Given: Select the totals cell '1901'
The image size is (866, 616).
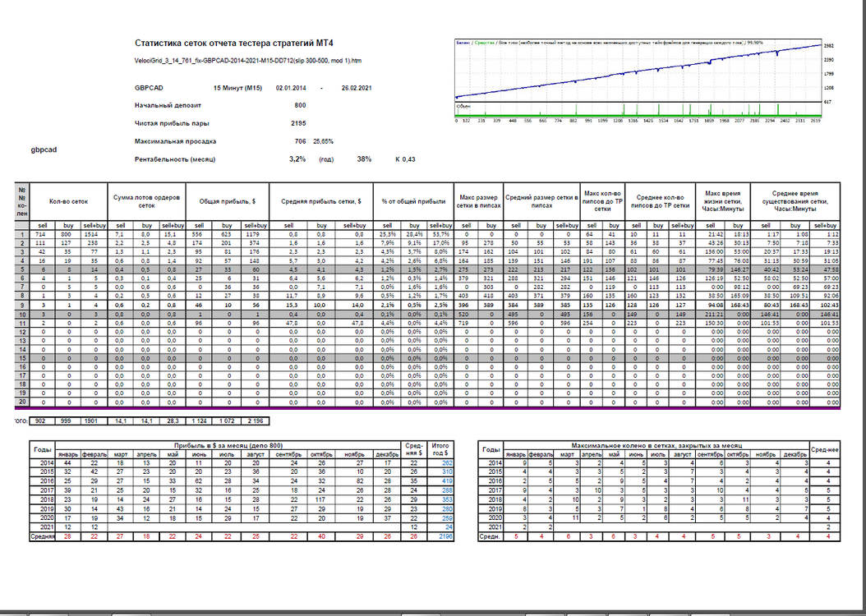Looking at the screenshot, I should (92, 421).
